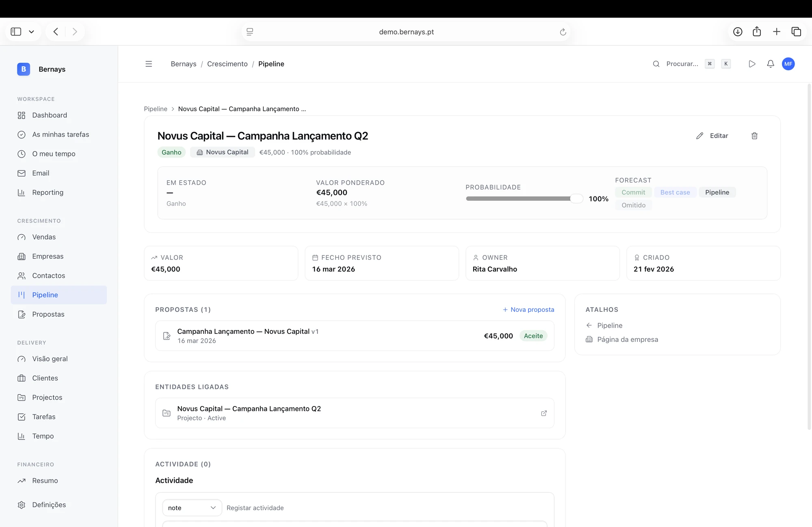Go to O meu tempo
This screenshot has height=527, width=812.
point(59,154)
